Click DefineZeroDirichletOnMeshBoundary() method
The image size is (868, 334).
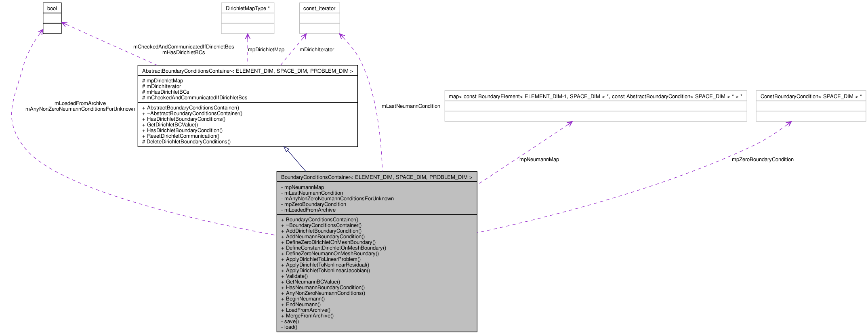pos(328,242)
